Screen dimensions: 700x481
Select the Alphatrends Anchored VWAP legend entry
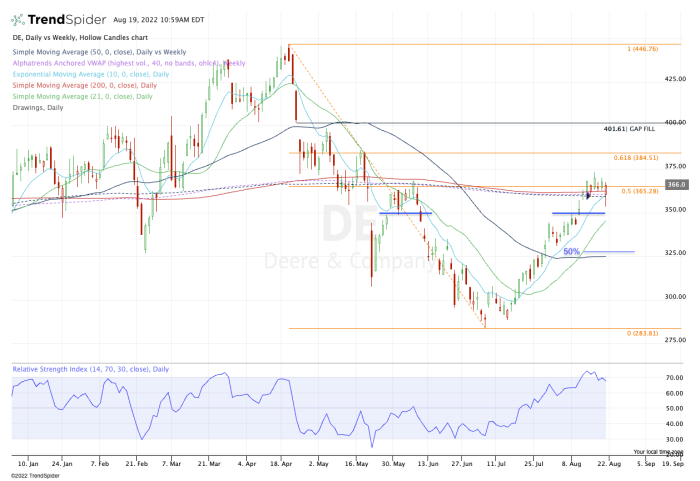[x=129, y=63]
